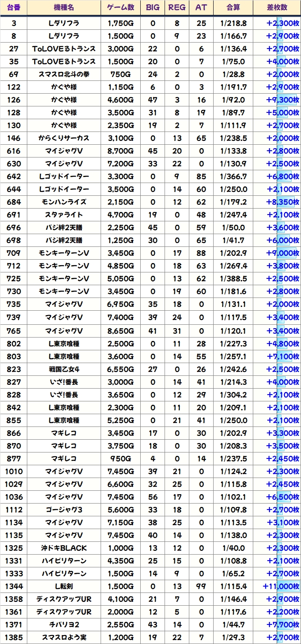Click +9,300枚 difference value
Image resolution: width=301 pixels, height=644 pixels.
[x=282, y=100]
